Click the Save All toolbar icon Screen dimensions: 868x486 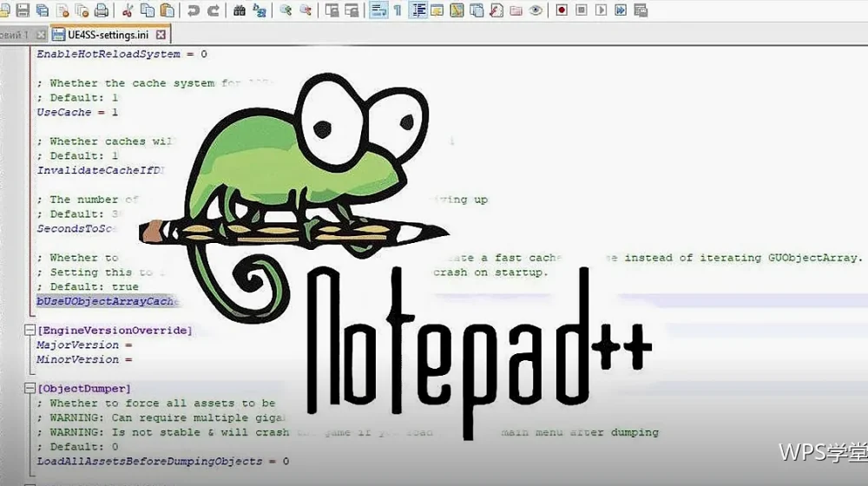tap(42, 10)
